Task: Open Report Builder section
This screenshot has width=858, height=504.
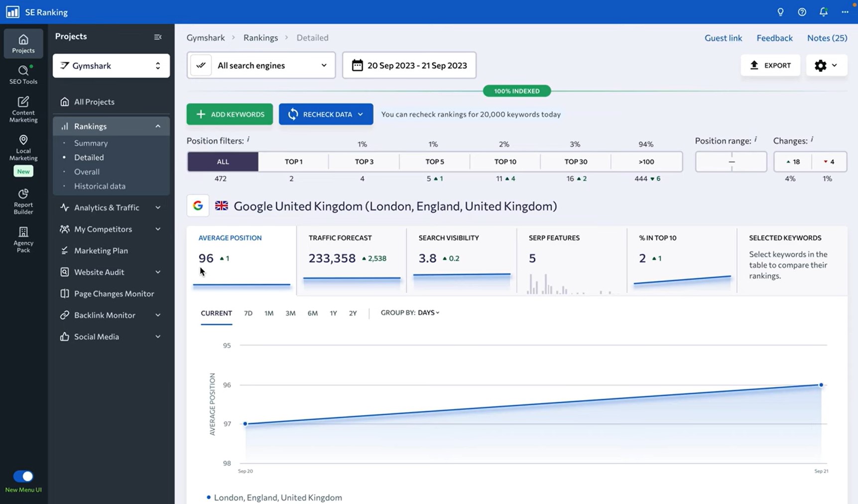Action: (23, 201)
